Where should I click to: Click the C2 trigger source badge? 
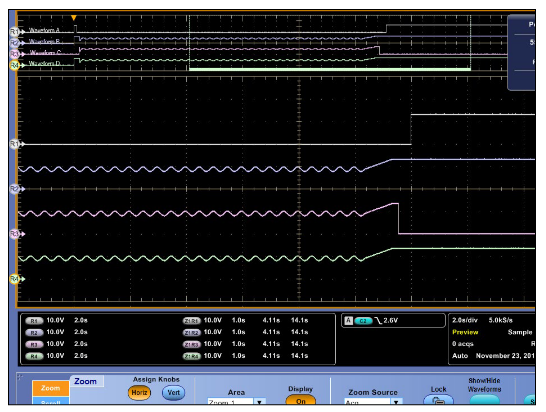[x=363, y=321]
